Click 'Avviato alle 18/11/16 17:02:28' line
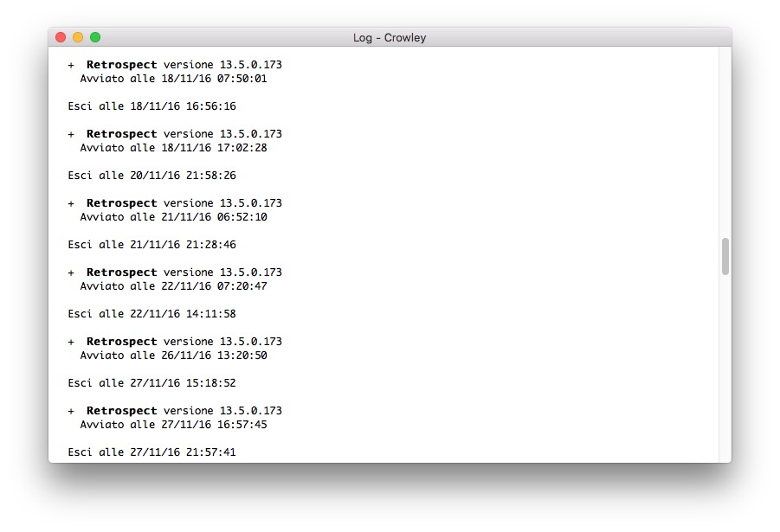 tap(174, 148)
